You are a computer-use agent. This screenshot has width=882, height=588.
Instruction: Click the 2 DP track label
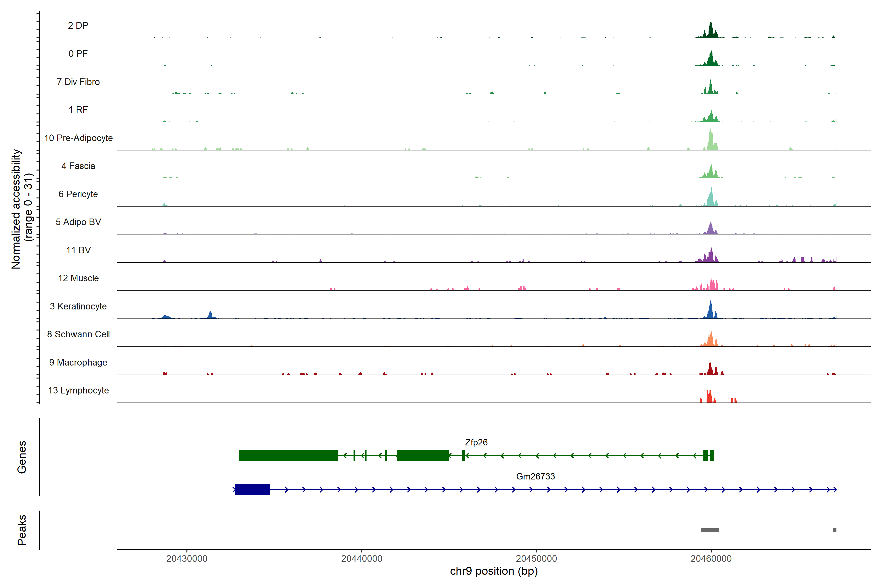[78, 25]
